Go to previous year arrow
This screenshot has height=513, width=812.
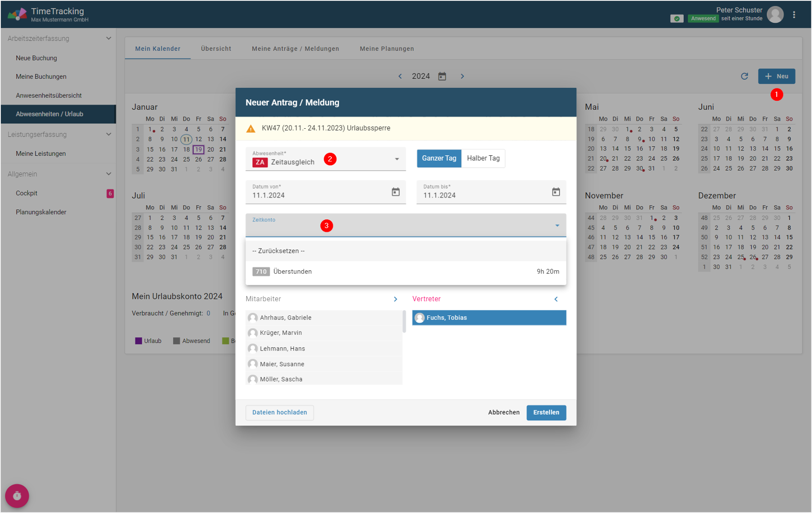coord(400,76)
